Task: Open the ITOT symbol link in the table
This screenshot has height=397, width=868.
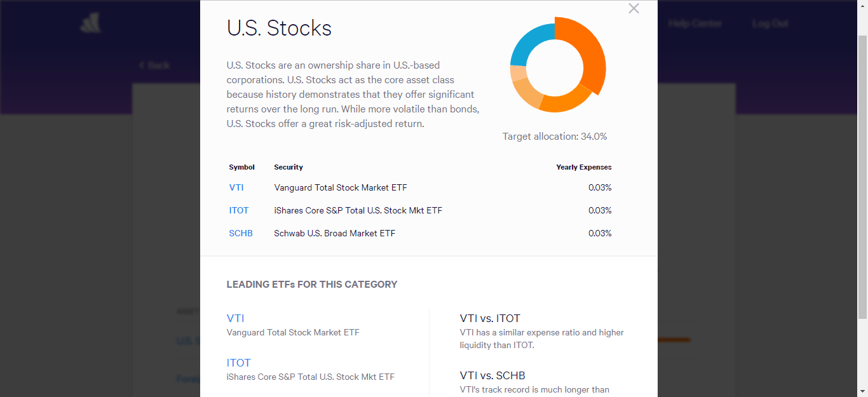Action: pos(239,210)
